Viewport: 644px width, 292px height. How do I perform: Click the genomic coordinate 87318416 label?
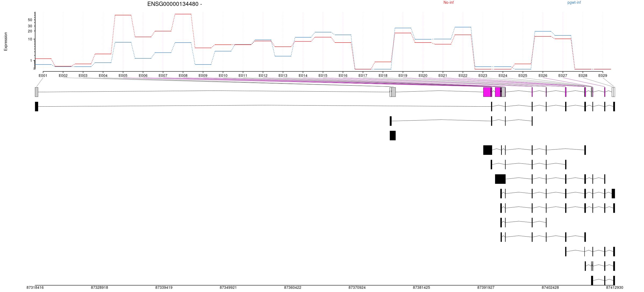click(35, 288)
